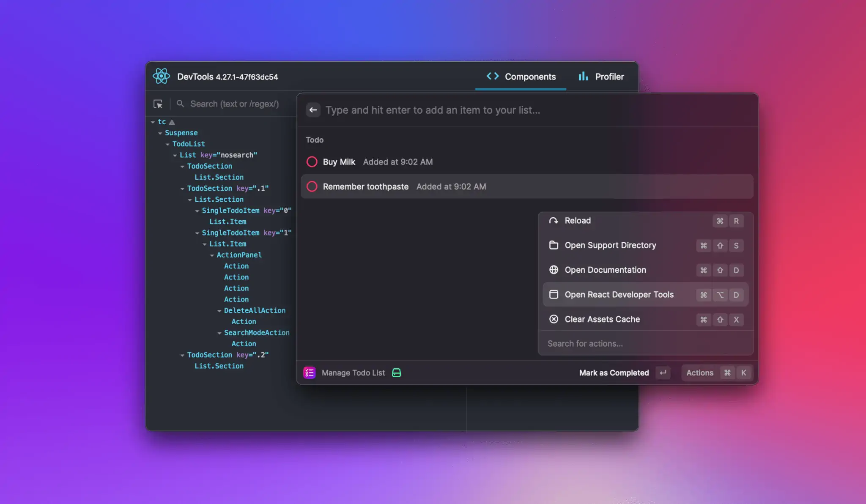Collapse the TodoSection key=".2" node

click(182, 355)
